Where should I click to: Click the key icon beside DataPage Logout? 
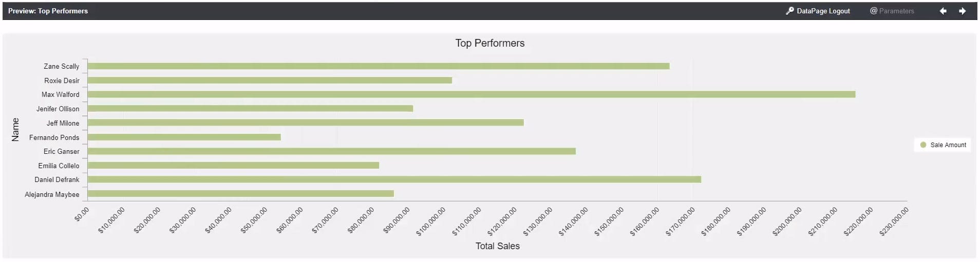click(x=790, y=11)
